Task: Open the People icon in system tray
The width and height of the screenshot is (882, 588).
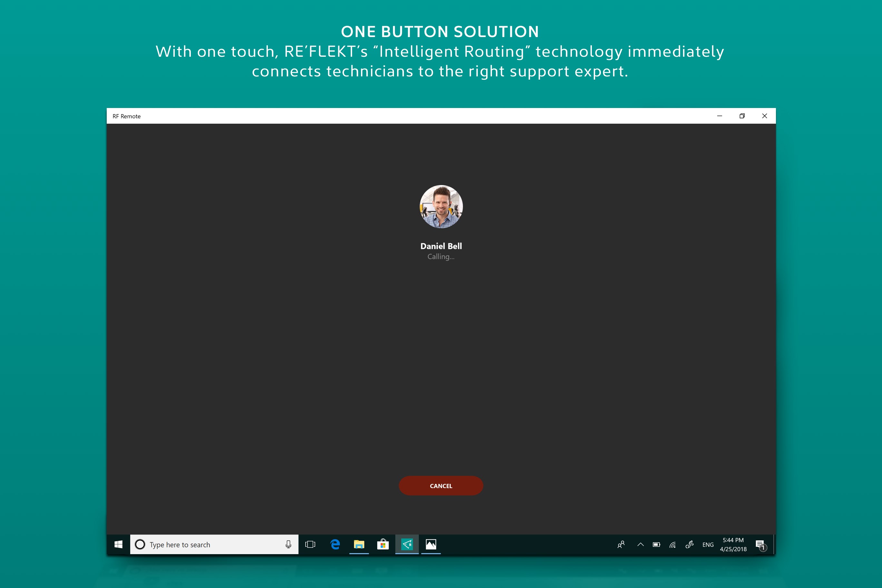Action: 621,544
